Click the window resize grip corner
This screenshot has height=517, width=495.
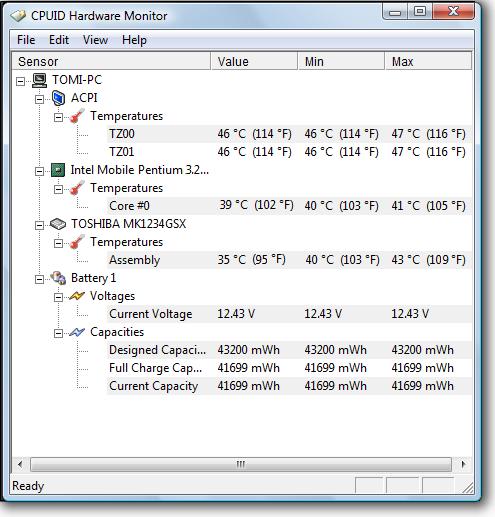[468, 487]
